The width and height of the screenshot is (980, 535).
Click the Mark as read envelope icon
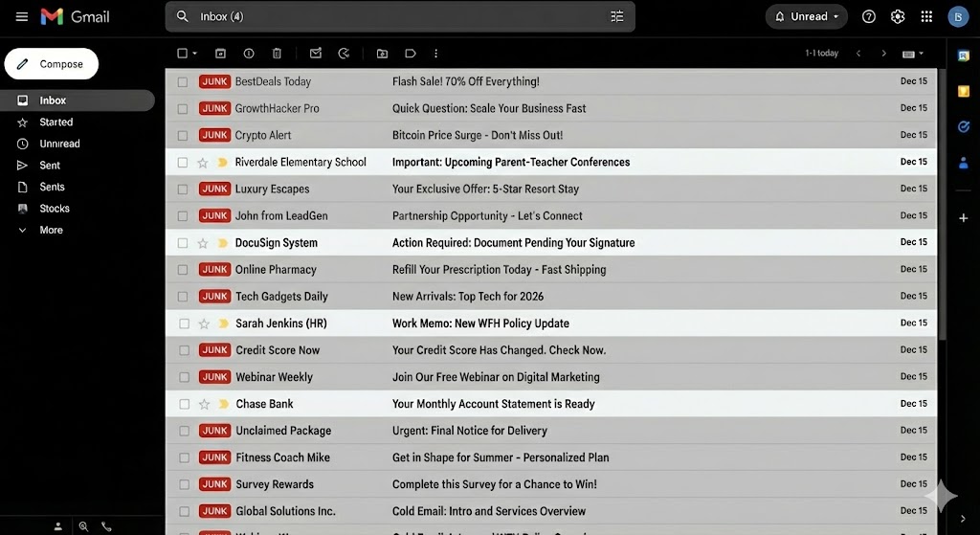[x=316, y=54]
